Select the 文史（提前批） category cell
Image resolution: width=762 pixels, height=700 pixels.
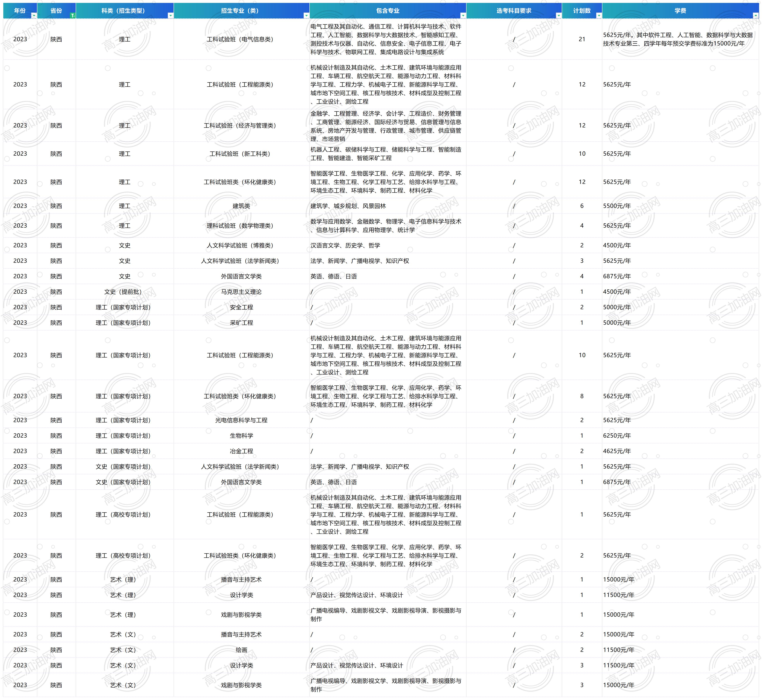[x=125, y=292]
